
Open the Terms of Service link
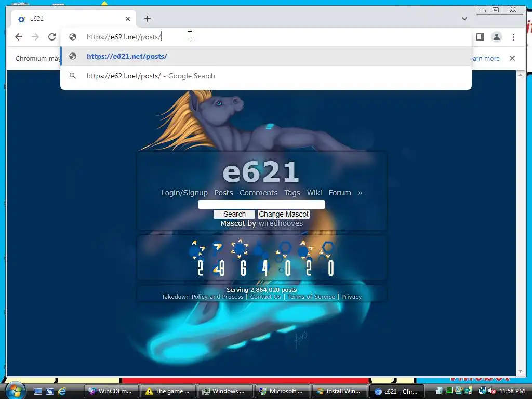(x=311, y=297)
